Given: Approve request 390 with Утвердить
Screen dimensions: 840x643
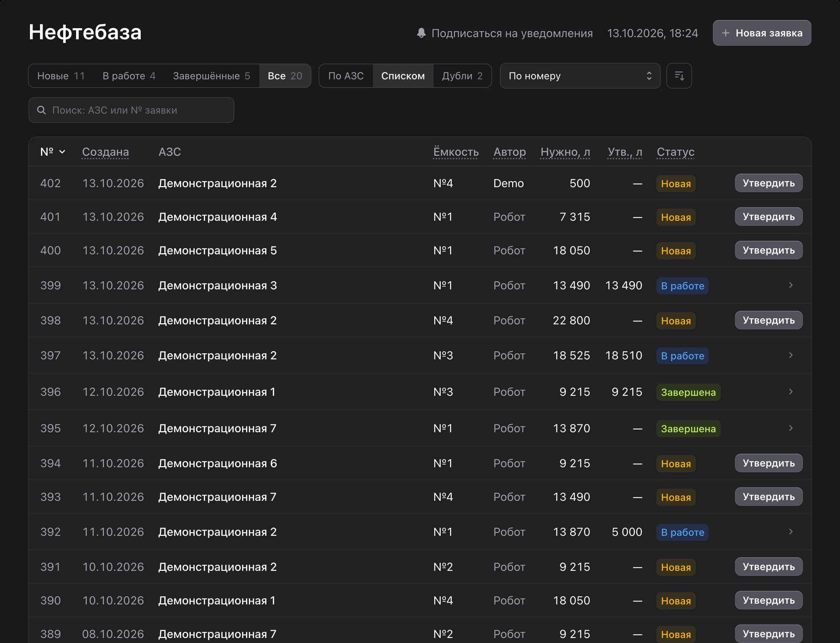Looking at the screenshot, I should coord(769,600).
